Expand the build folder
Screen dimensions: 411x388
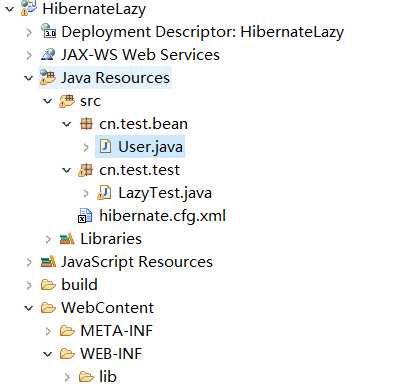(29, 285)
